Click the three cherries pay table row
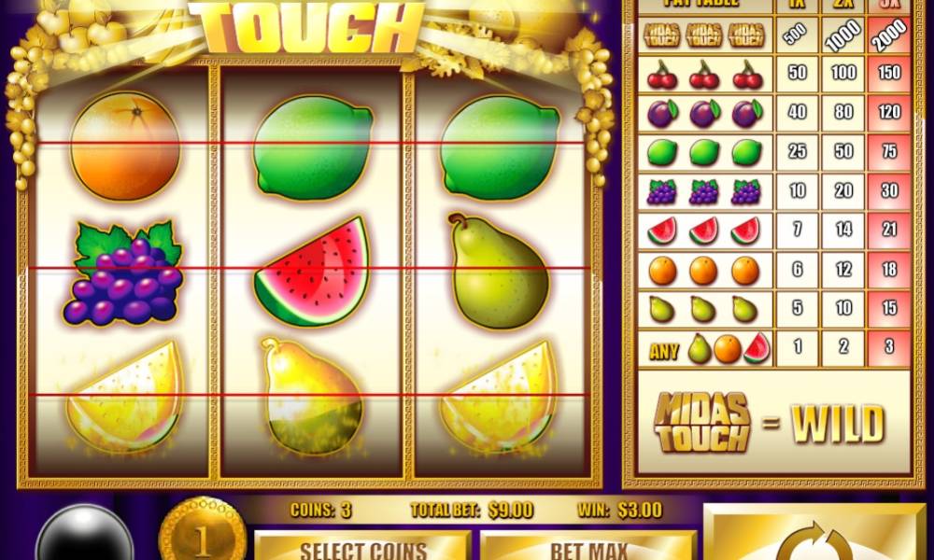Image resolution: width=934 pixels, height=560 pixels. [773, 75]
